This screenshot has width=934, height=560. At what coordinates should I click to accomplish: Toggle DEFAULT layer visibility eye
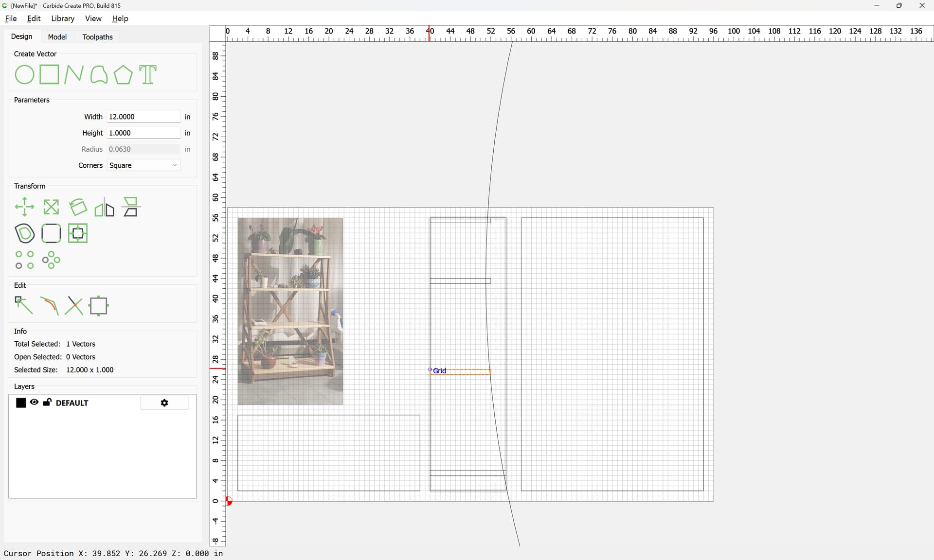coord(34,402)
